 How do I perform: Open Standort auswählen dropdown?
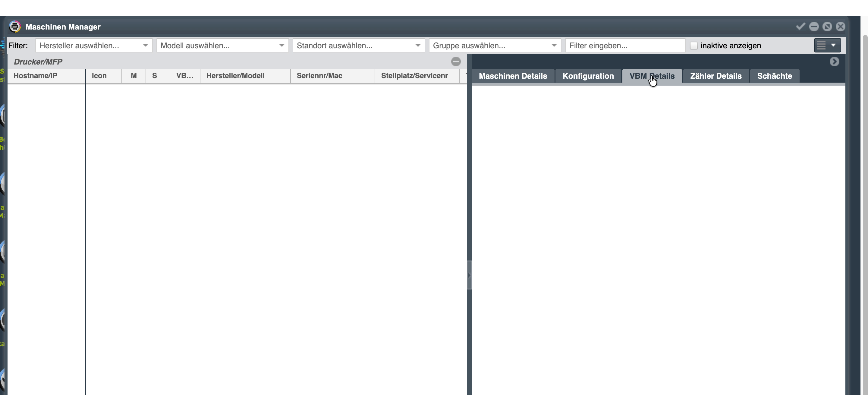point(359,46)
